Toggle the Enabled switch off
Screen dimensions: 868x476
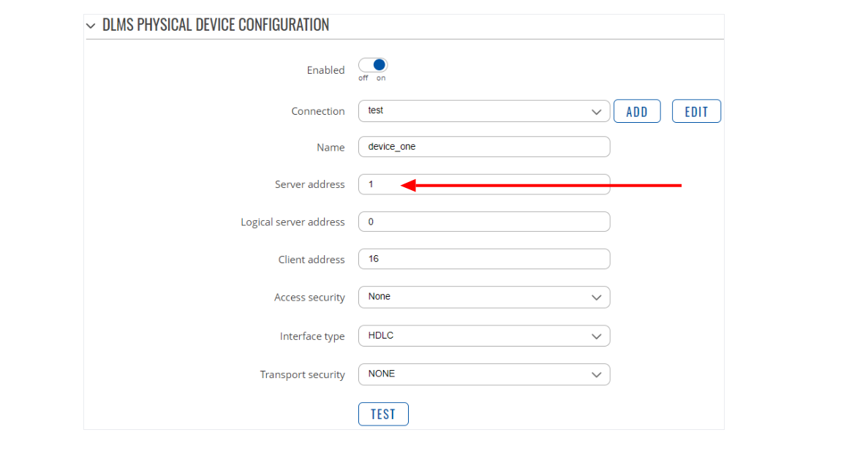point(373,65)
